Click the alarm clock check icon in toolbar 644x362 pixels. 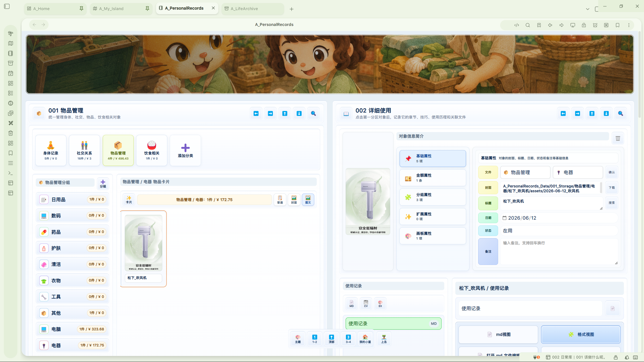coord(595,25)
